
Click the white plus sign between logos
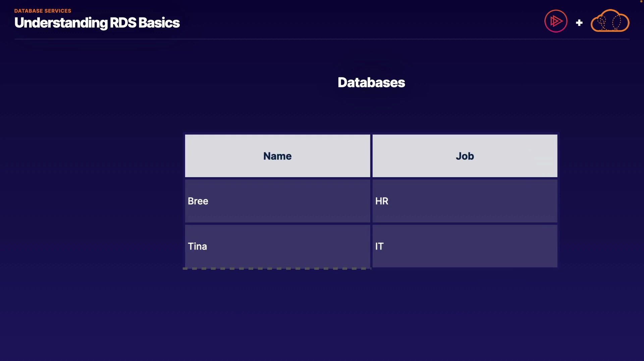579,23
